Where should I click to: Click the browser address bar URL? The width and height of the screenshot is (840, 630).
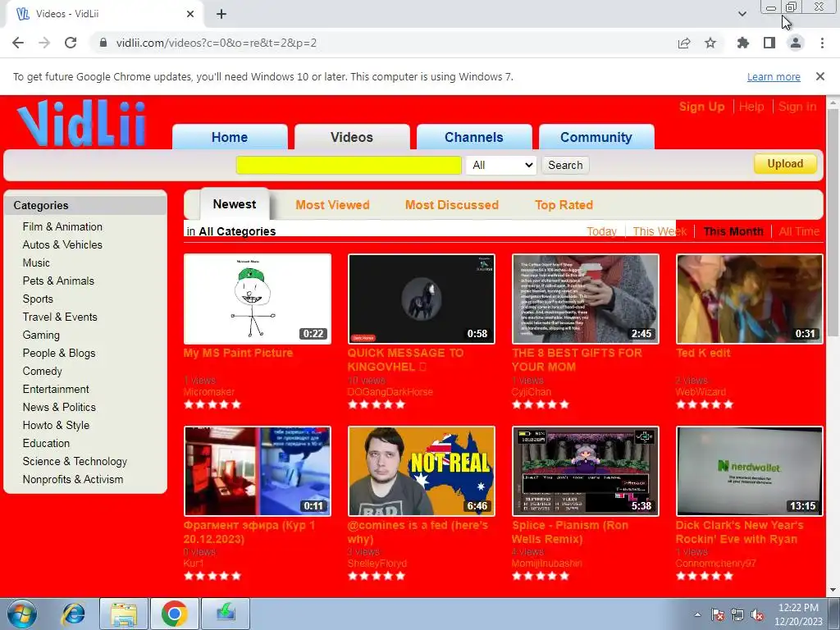217,43
